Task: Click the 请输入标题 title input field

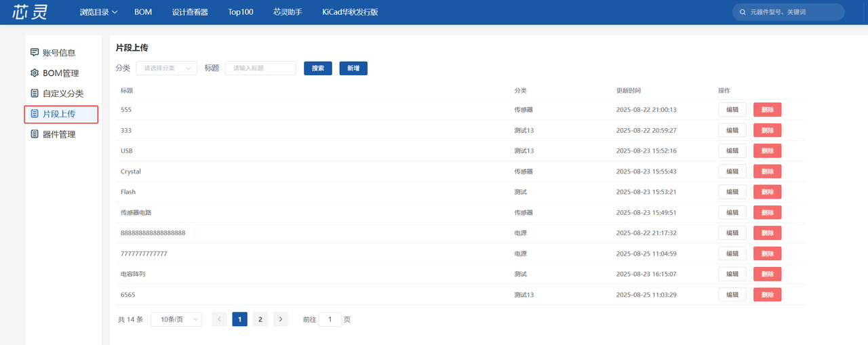Action: 260,68
